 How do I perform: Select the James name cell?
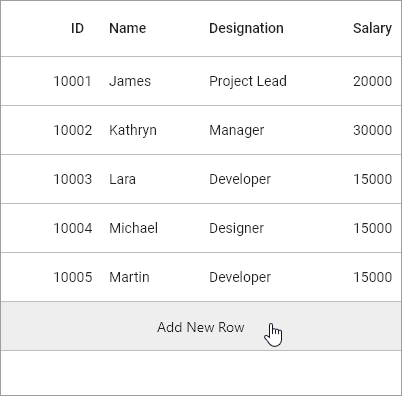pos(130,81)
